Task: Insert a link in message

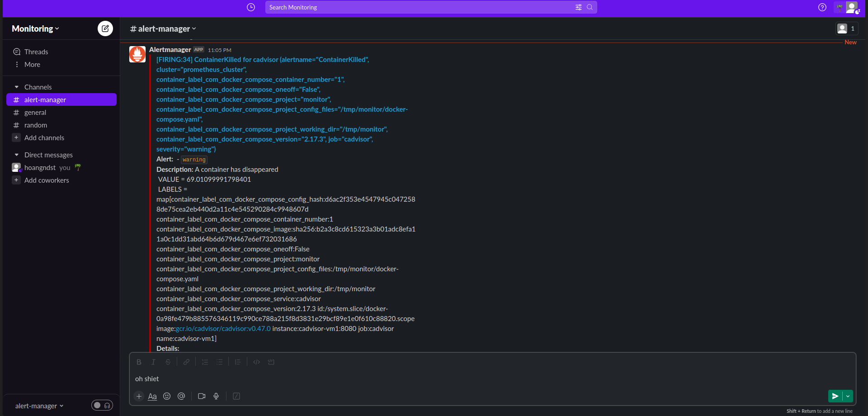Action: click(186, 362)
